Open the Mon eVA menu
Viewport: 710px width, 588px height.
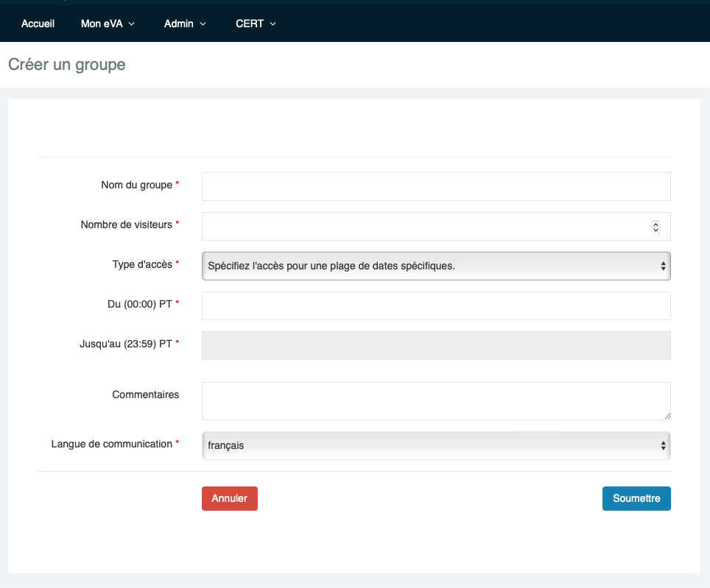tap(108, 24)
